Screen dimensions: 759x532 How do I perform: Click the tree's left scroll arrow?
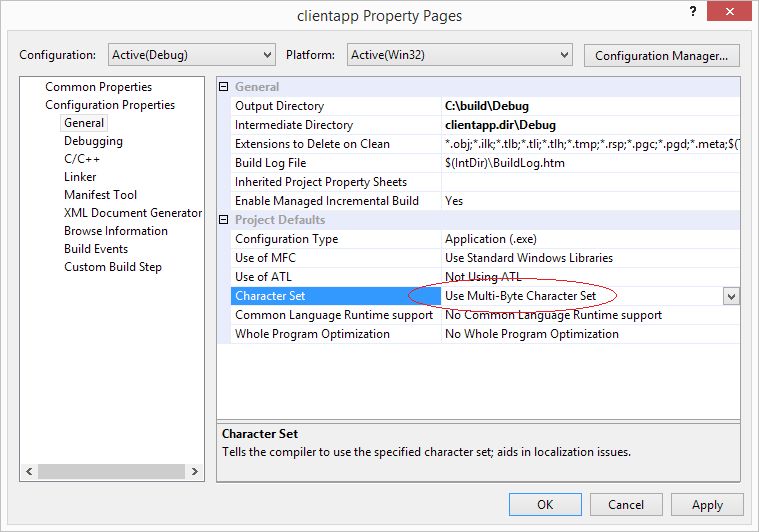pyautogui.click(x=29, y=471)
